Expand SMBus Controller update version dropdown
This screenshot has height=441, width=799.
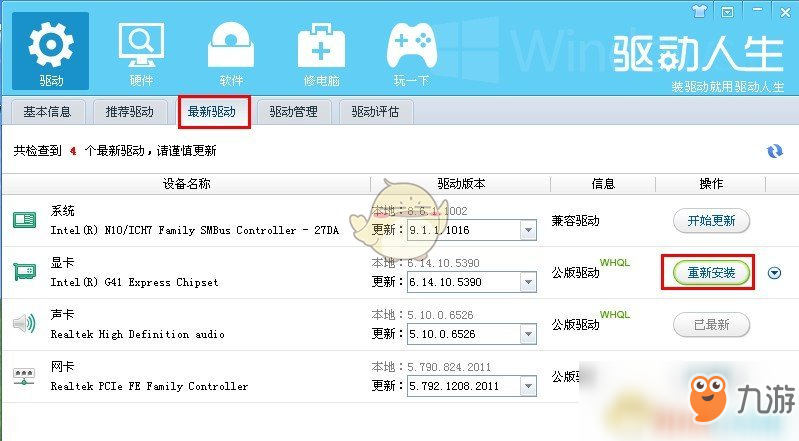coord(528,230)
